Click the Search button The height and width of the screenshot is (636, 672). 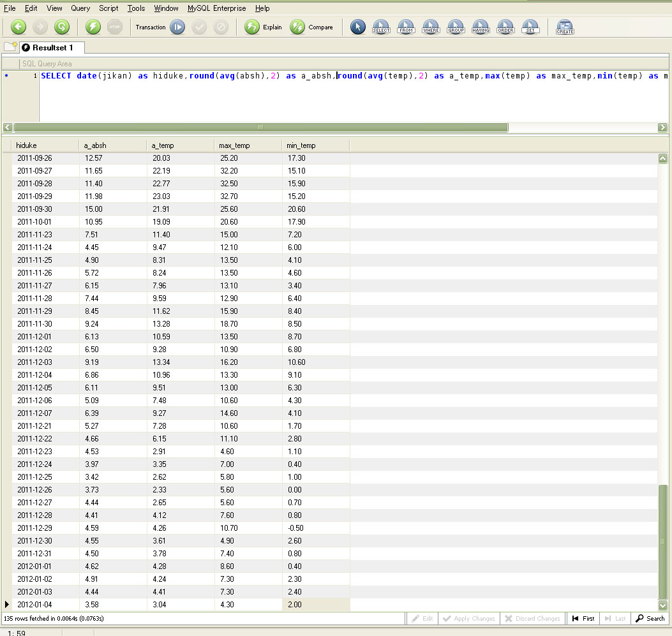[x=650, y=618]
